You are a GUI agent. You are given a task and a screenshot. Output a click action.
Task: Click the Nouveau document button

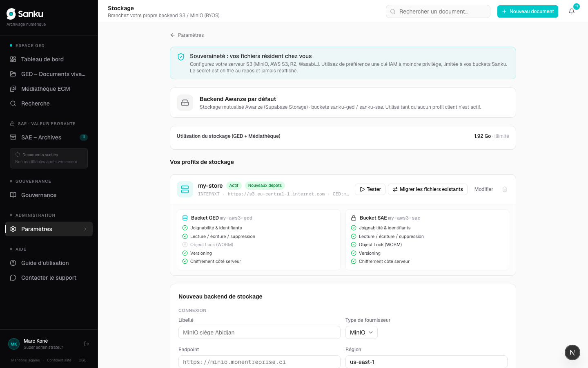[x=528, y=11]
